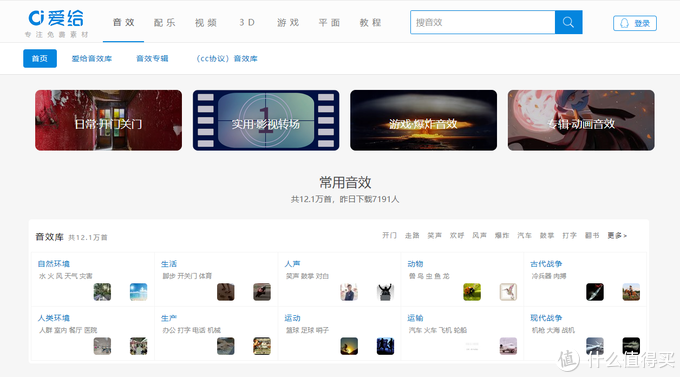Click the 欢呼 quick tag
The height and width of the screenshot is (377, 680).
click(457, 235)
